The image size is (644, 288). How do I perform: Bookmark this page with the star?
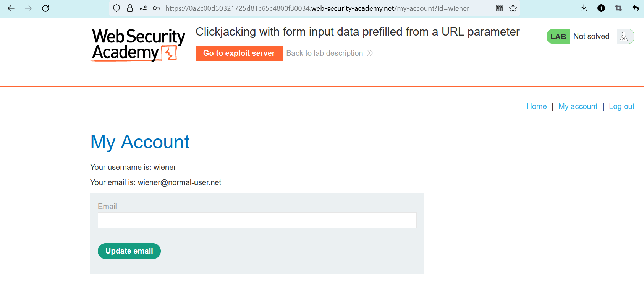513,8
